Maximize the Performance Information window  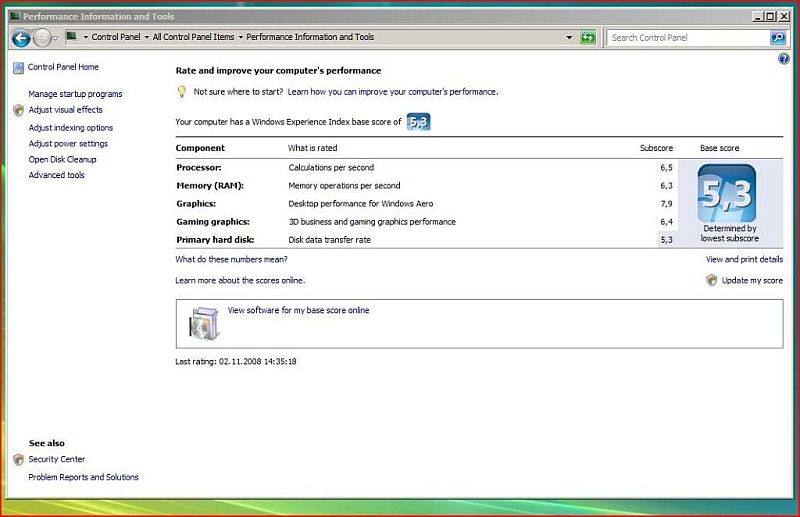click(770, 17)
